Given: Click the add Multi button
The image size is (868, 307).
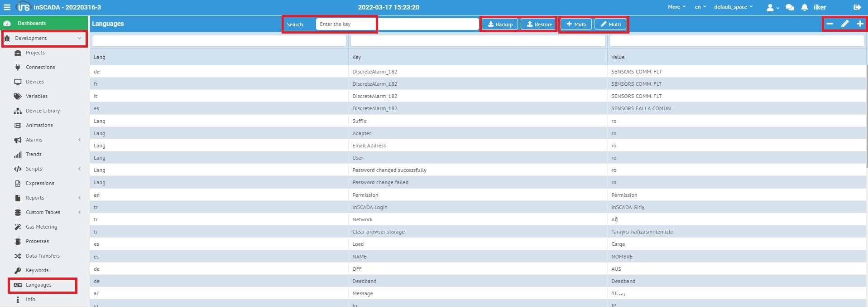Looking at the screenshot, I should click(576, 24).
